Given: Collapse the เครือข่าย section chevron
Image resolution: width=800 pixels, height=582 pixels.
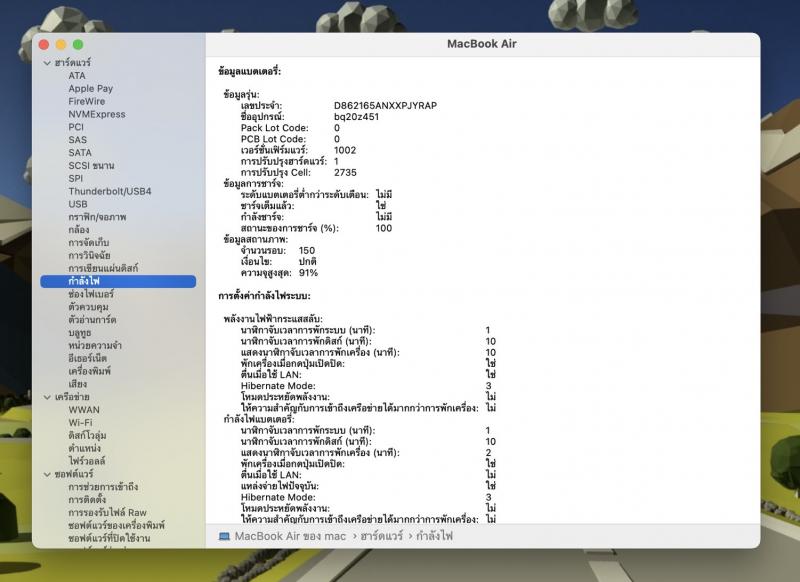Looking at the screenshot, I should coord(47,397).
